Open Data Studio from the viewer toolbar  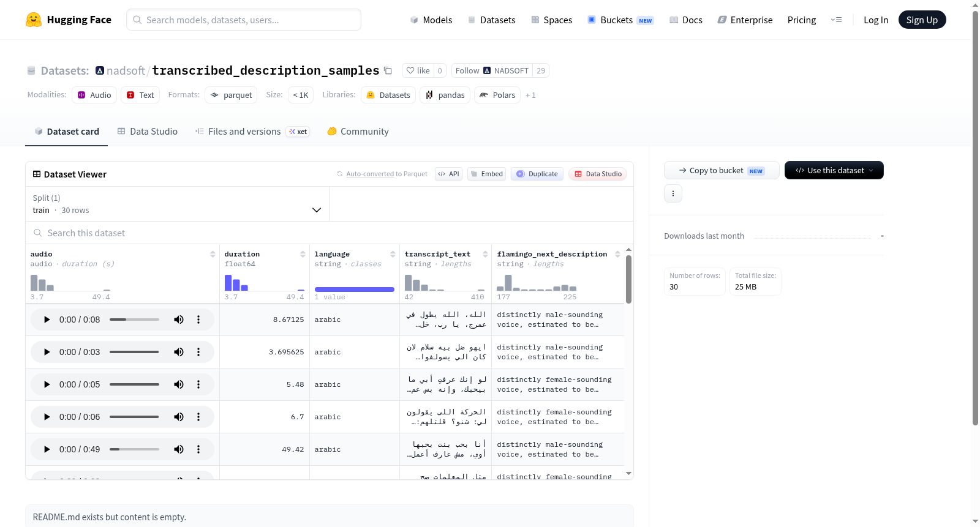(598, 174)
